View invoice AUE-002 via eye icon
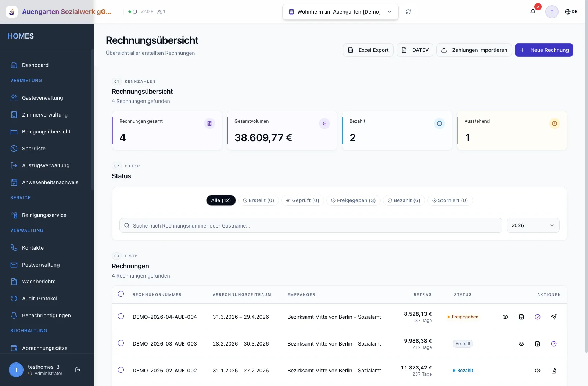 tap(538, 371)
